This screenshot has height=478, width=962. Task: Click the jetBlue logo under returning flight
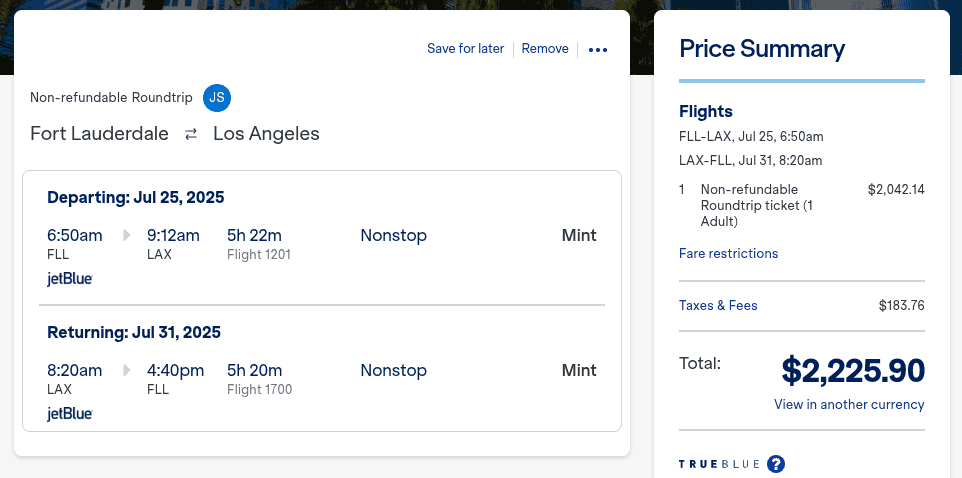point(70,414)
